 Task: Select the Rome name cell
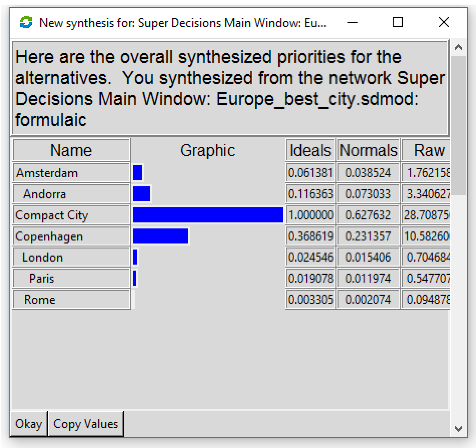pos(71,299)
